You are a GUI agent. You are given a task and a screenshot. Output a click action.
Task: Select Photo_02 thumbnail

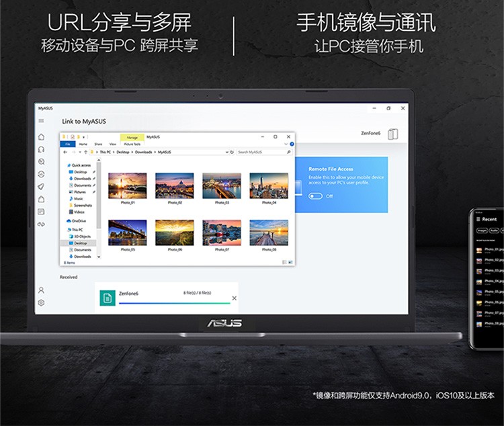pyautogui.click(x=175, y=185)
